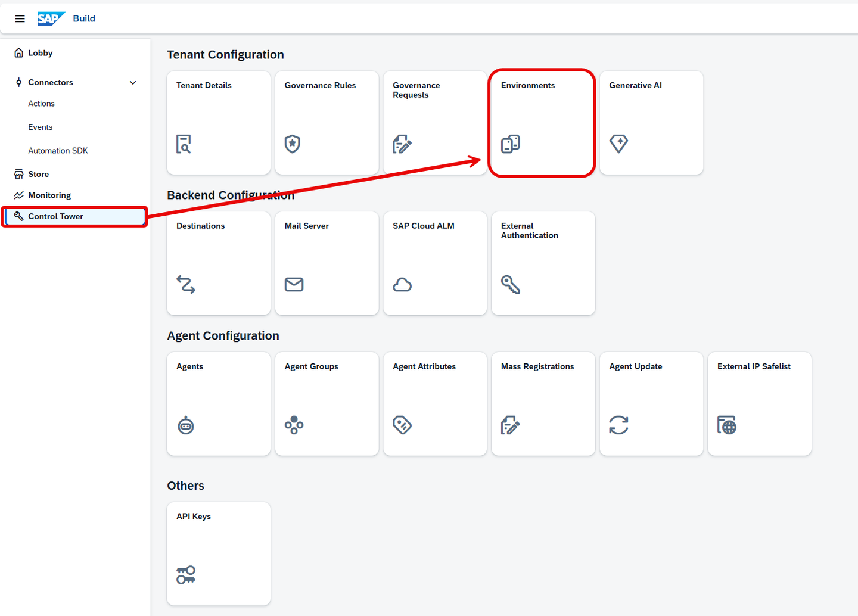This screenshot has height=616, width=858.
Task: Click the Mass Registrations edit icon
Action: pyautogui.click(x=511, y=425)
